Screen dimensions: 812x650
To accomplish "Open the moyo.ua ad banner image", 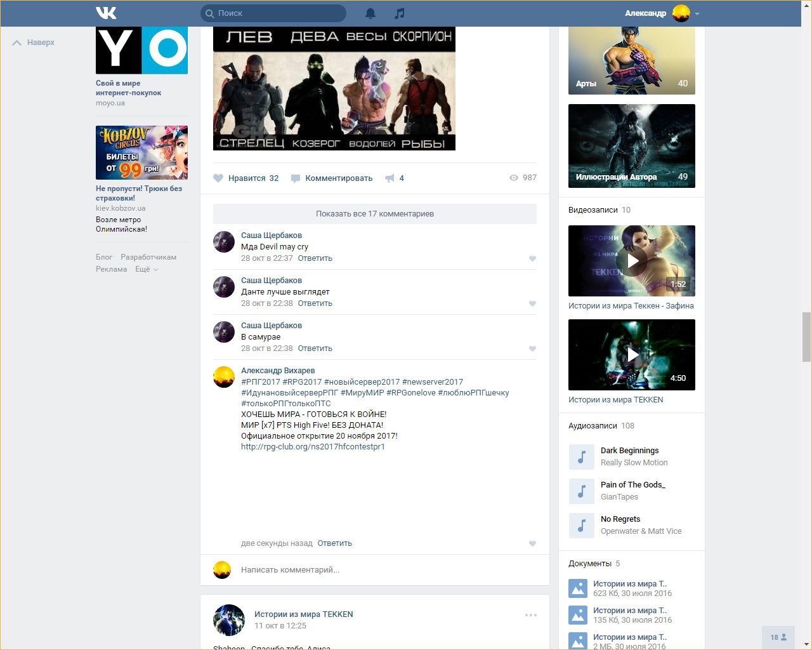I will tap(141, 50).
